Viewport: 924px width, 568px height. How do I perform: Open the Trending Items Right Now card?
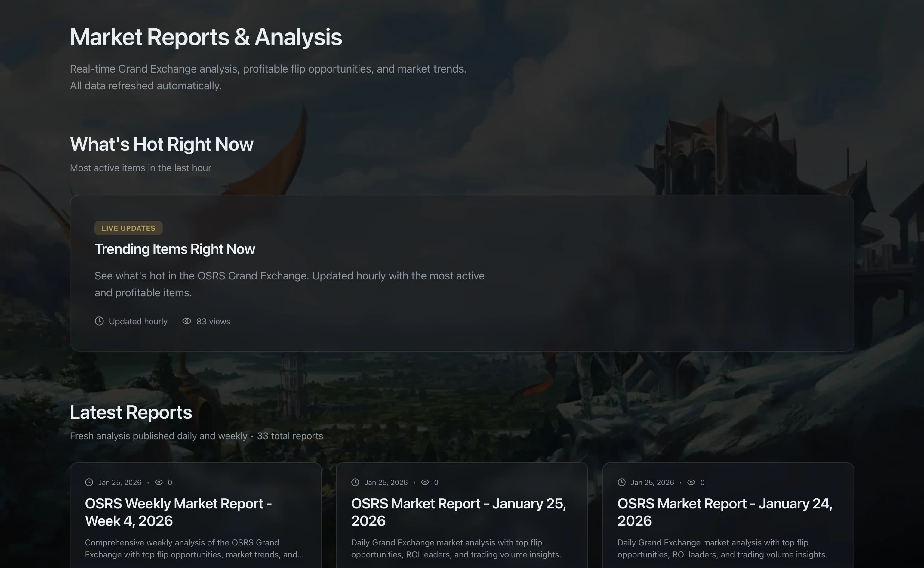[174, 249]
